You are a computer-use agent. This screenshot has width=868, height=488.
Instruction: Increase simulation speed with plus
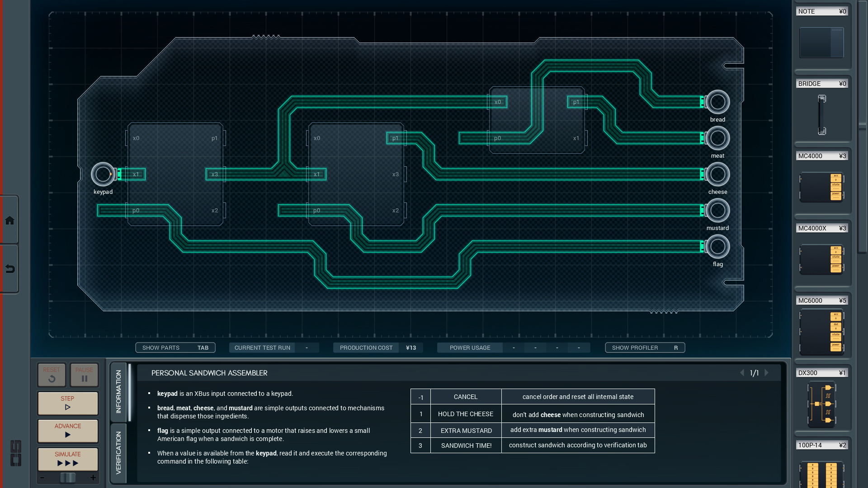click(x=93, y=478)
